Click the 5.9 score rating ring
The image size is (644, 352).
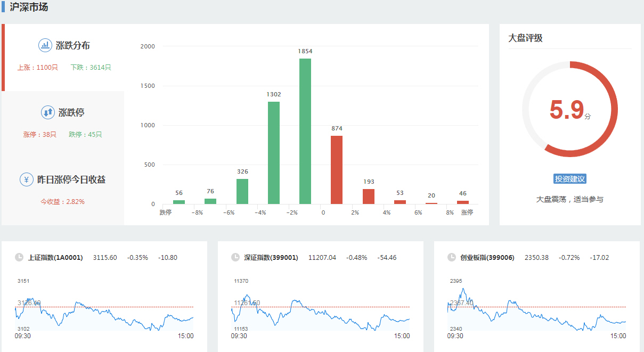pyautogui.click(x=570, y=109)
